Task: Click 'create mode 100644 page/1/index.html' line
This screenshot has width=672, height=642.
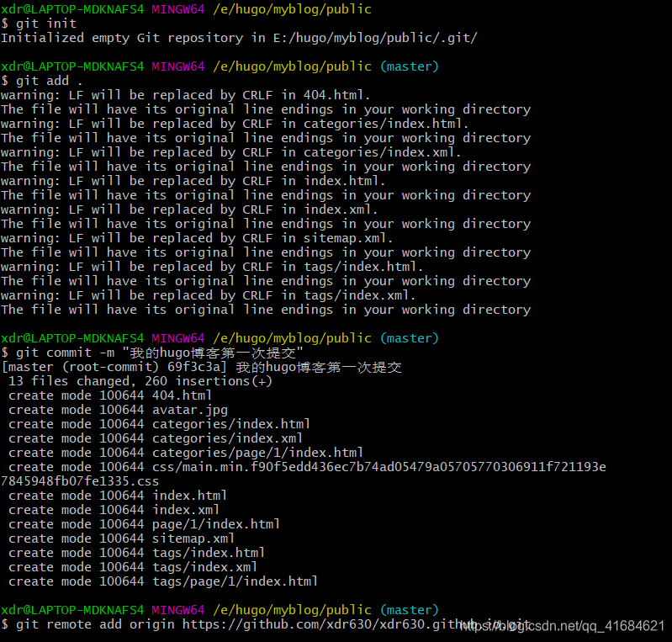Action: [x=144, y=524]
